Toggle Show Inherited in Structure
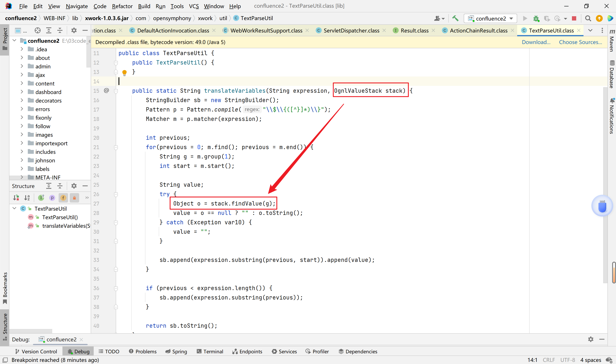 pos(41,197)
